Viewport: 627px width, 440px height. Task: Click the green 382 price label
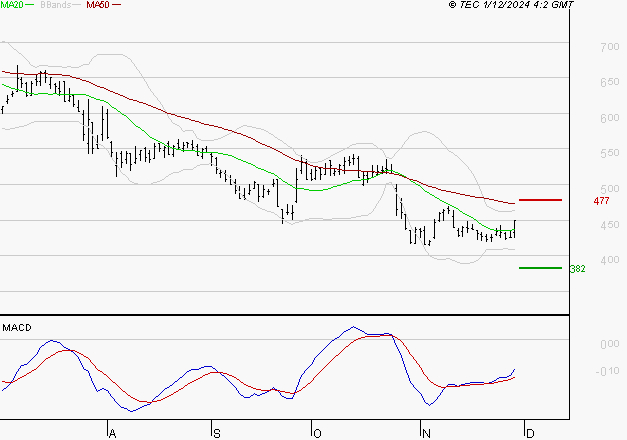click(x=577, y=269)
